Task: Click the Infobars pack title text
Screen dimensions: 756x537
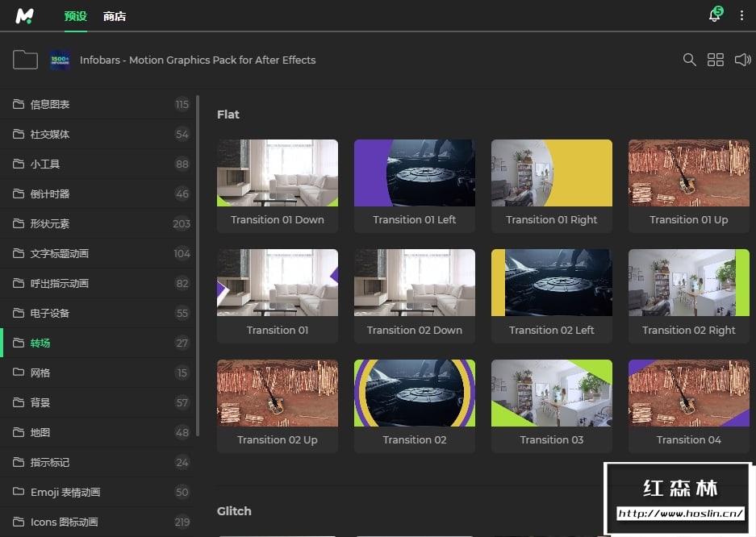Action: point(198,60)
